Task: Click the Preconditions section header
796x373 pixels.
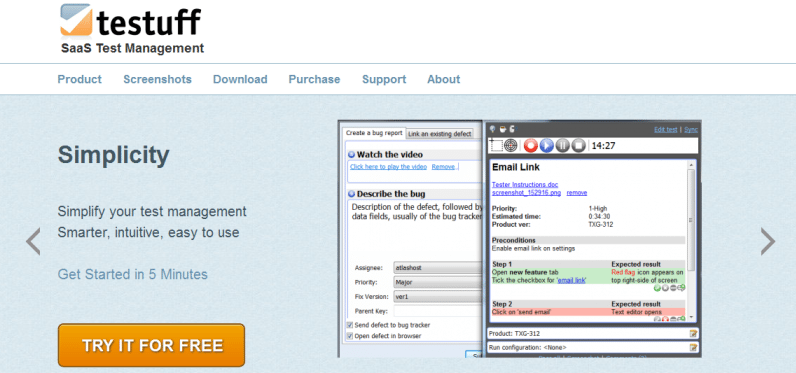Action: pyautogui.click(x=514, y=240)
